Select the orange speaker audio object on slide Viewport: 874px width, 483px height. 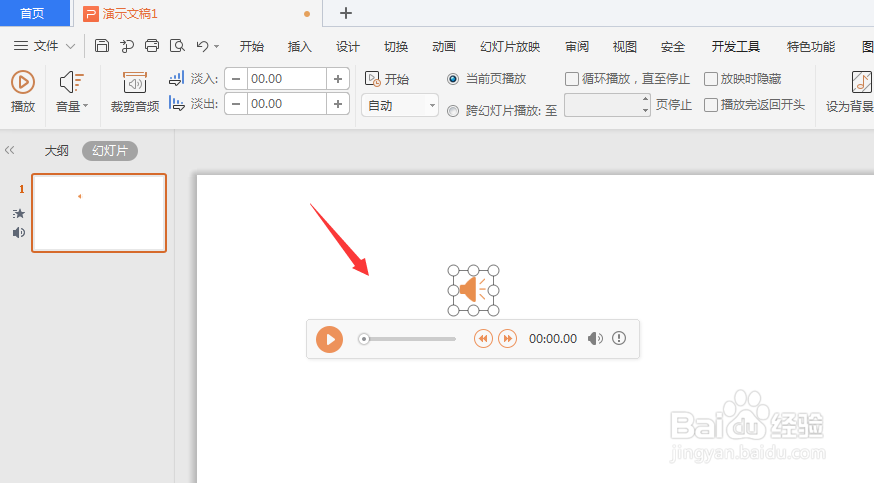[x=473, y=290]
